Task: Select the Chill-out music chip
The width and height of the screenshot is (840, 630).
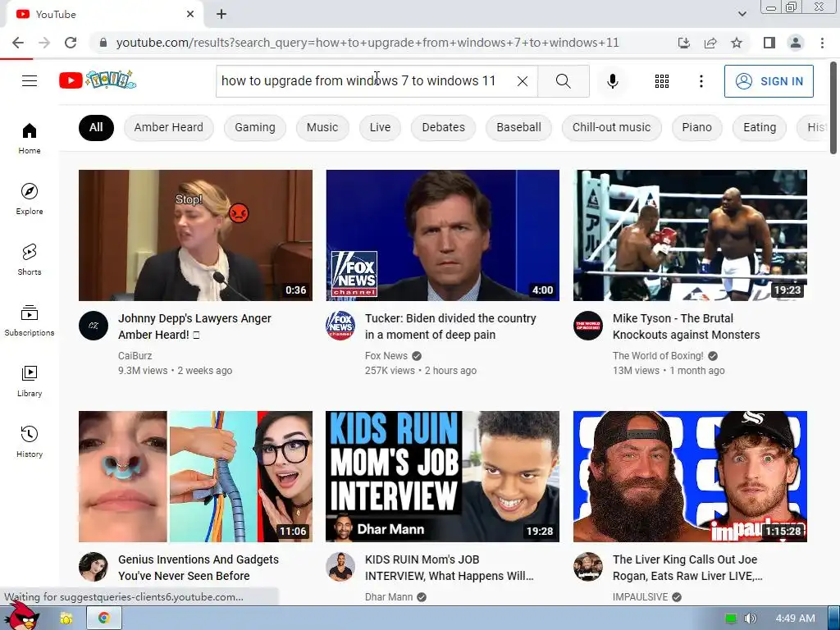Action: click(611, 127)
